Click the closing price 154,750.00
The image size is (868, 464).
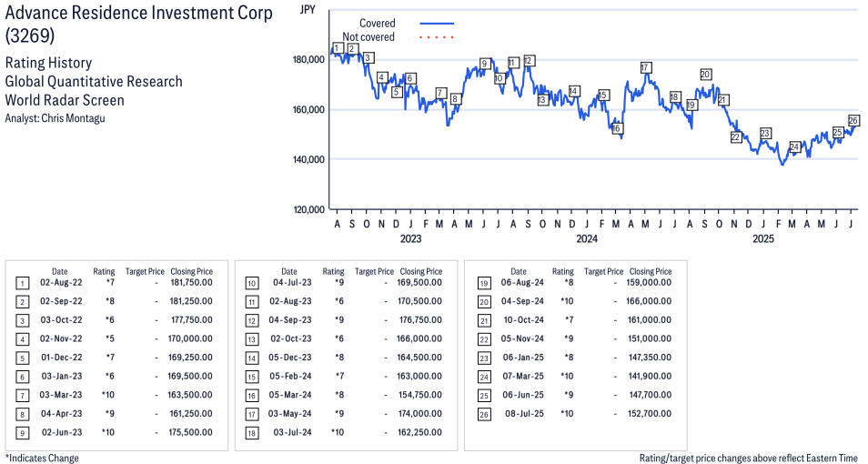[x=419, y=395]
